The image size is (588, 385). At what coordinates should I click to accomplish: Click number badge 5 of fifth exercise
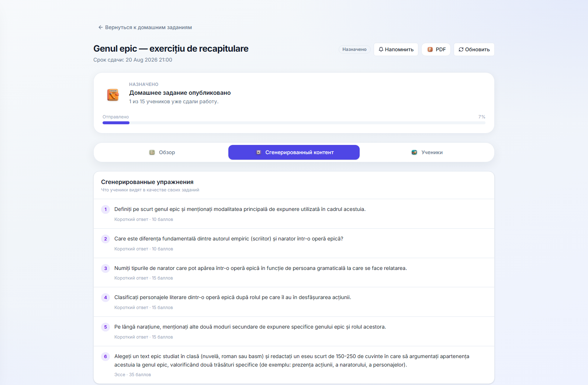[106, 327]
